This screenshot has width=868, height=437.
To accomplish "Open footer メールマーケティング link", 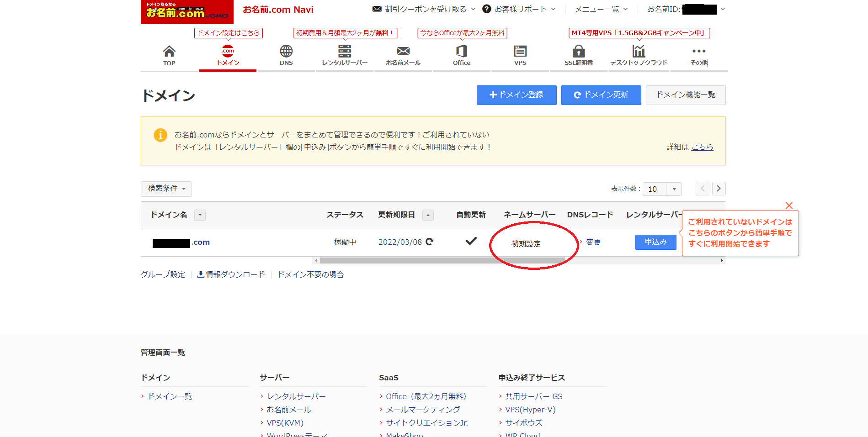I will tap(423, 410).
